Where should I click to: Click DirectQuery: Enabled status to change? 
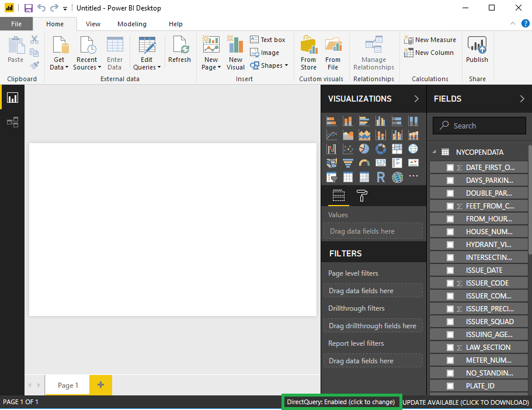pos(341,402)
